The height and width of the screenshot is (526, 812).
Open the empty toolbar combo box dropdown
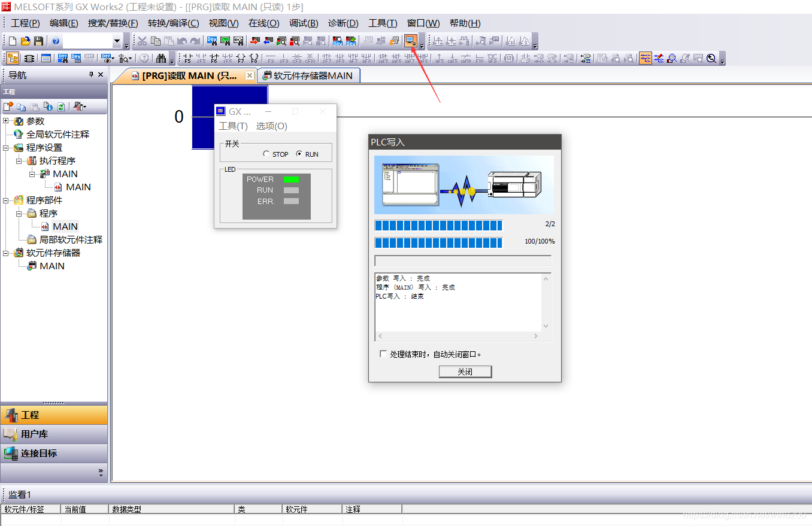tap(117, 41)
